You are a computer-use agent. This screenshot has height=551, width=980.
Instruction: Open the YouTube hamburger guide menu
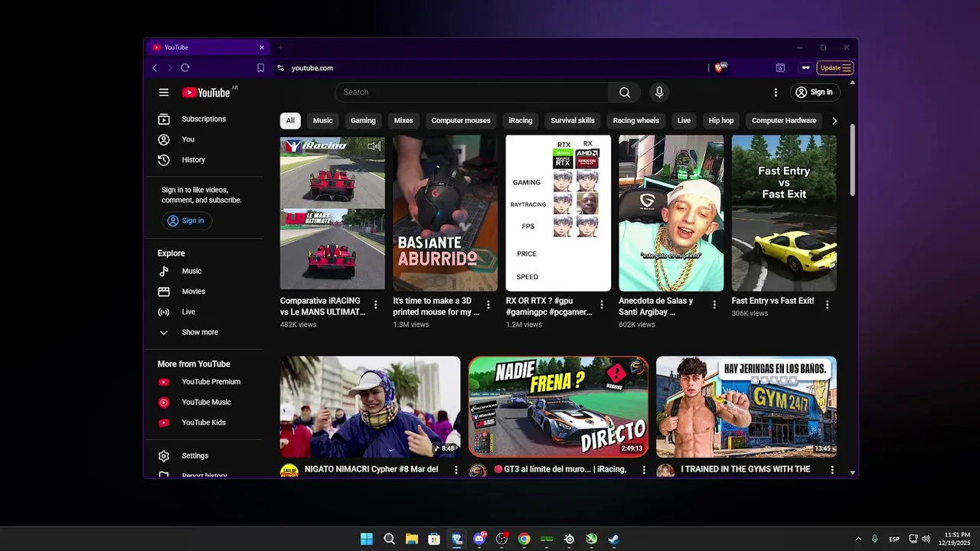pos(163,93)
